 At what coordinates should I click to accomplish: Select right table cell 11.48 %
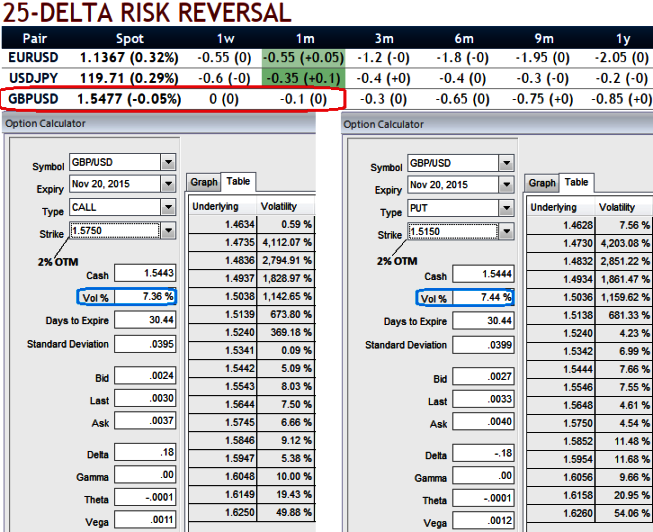tap(624, 441)
